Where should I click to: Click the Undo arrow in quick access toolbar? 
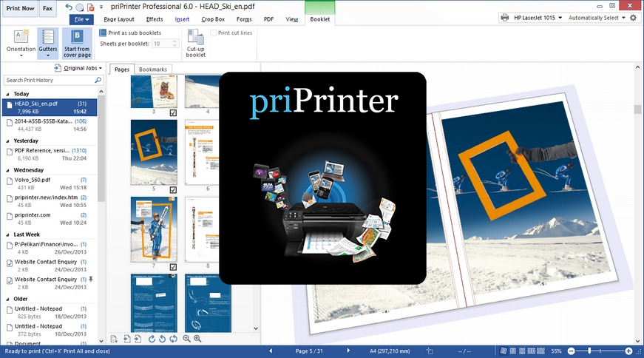[69, 7]
